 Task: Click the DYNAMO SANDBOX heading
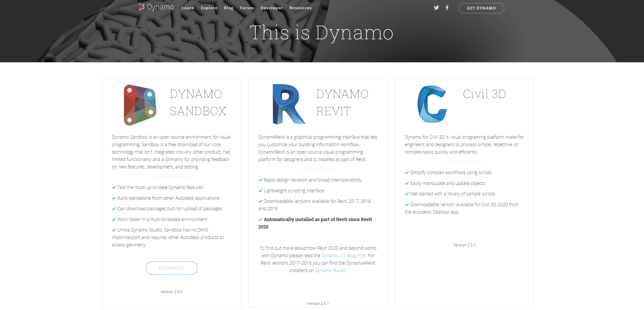pyautogui.click(x=198, y=103)
